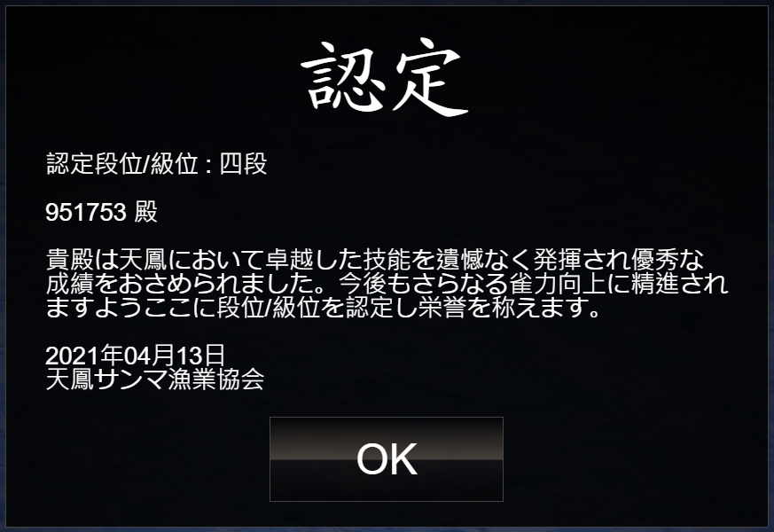Click the 貴殿は天鳳において opening phrase

click(156, 260)
